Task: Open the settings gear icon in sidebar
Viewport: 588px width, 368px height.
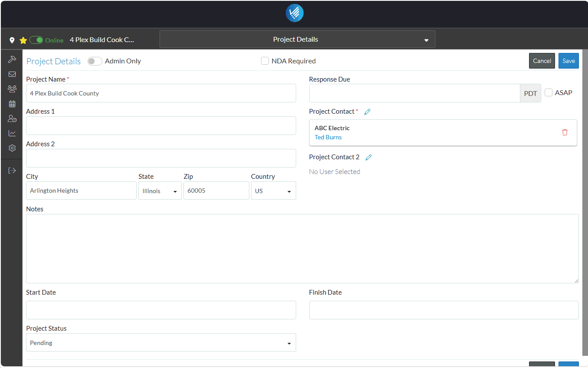Action: click(x=12, y=148)
